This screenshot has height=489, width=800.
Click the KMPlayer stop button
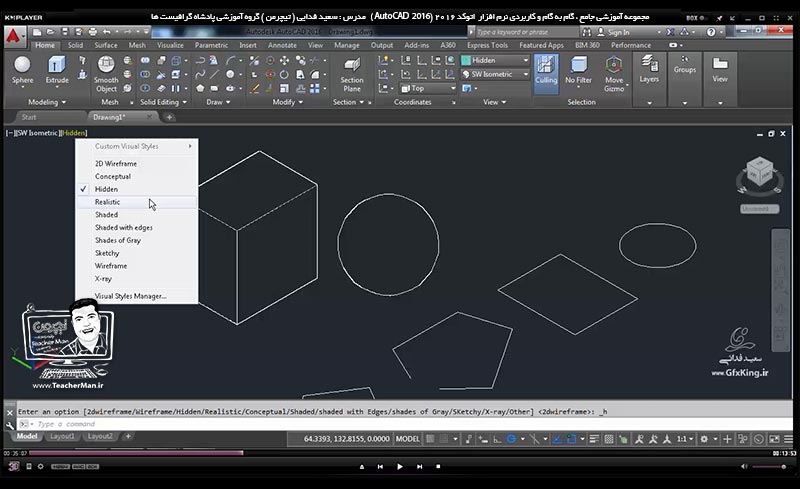(438, 467)
